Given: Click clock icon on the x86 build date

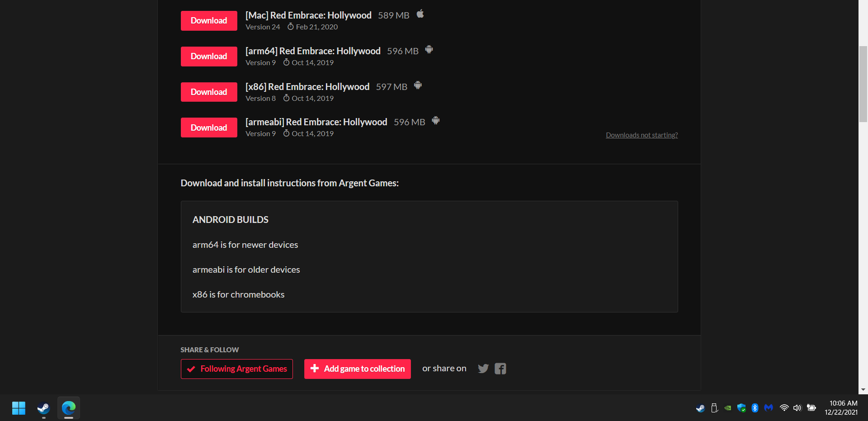Looking at the screenshot, I should pyautogui.click(x=286, y=98).
